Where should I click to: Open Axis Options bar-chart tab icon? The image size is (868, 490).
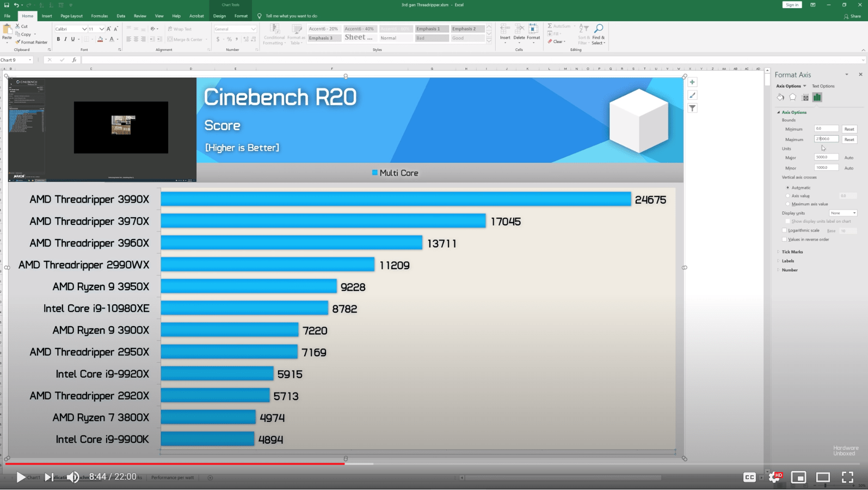pos(817,97)
